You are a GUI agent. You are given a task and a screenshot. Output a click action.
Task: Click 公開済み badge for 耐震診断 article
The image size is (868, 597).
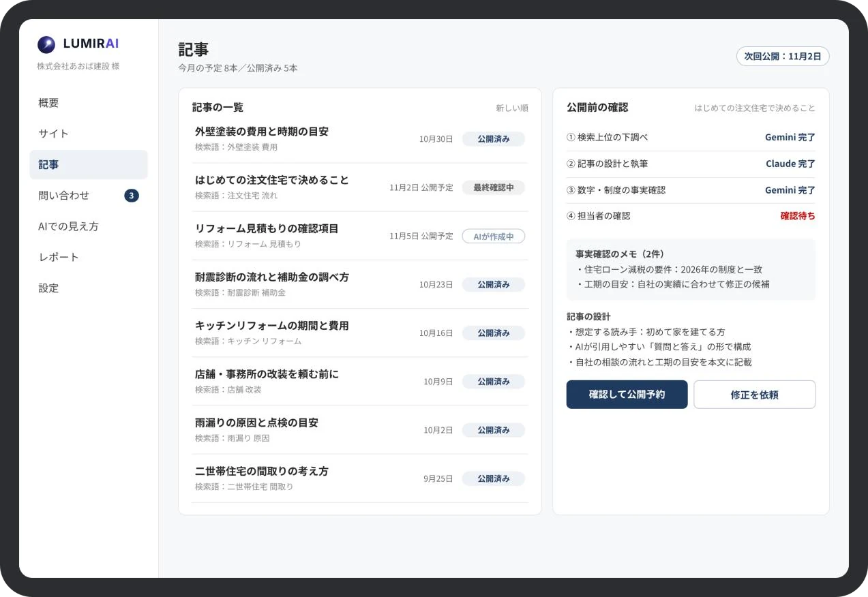coord(494,285)
